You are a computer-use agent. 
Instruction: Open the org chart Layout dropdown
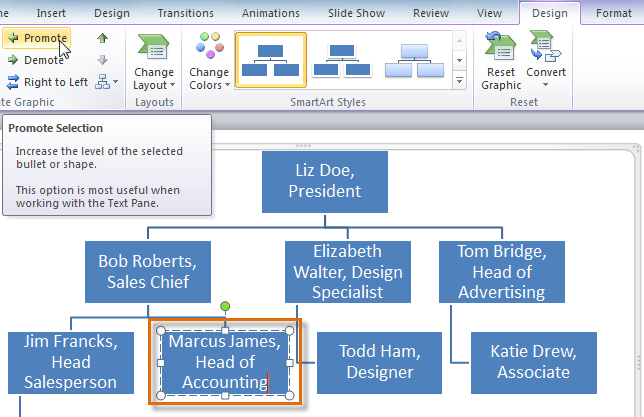pos(107,82)
